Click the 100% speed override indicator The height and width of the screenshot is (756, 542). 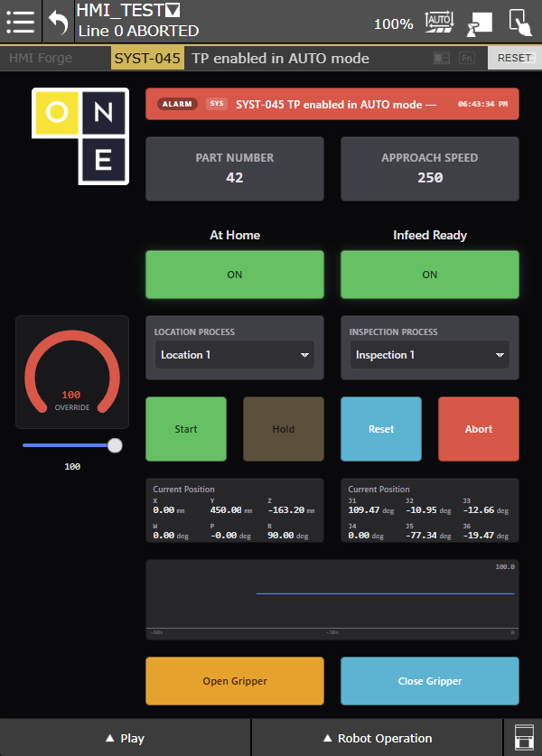[x=394, y=24]
